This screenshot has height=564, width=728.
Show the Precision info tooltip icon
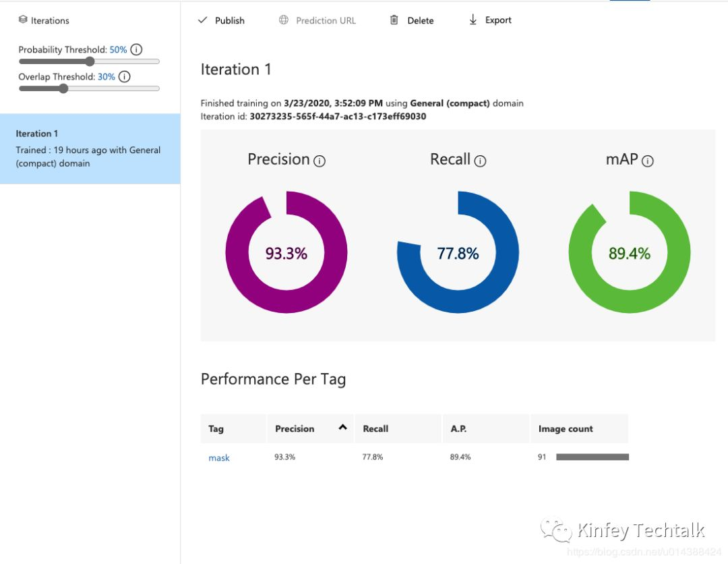click(x=320, y=161)
